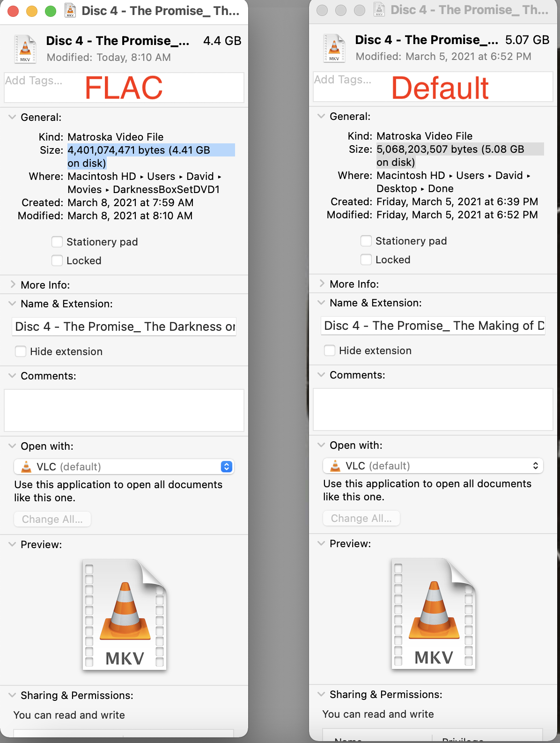The width and height of the screenshot is (560, 743).
Task: Click the title bar proxy icon in Default window
Action: (x=379, y=9)
